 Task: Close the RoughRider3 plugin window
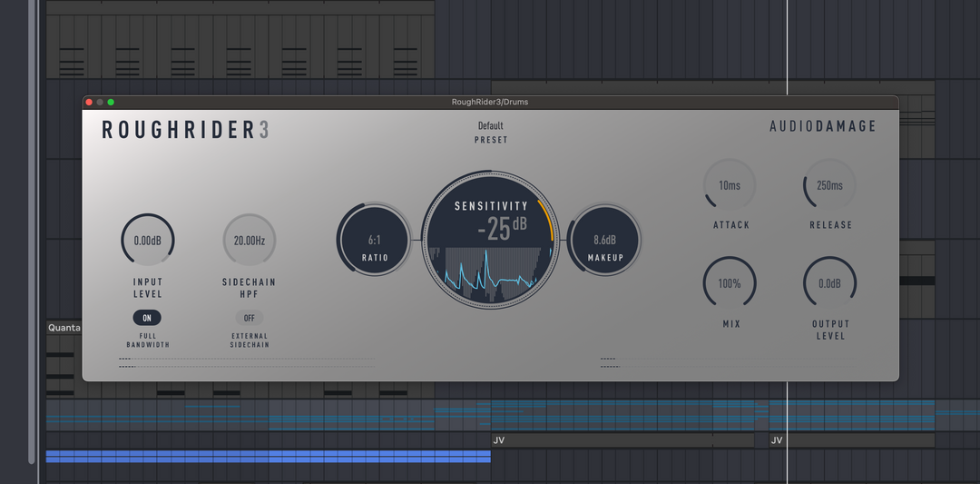tap(89, 102)
